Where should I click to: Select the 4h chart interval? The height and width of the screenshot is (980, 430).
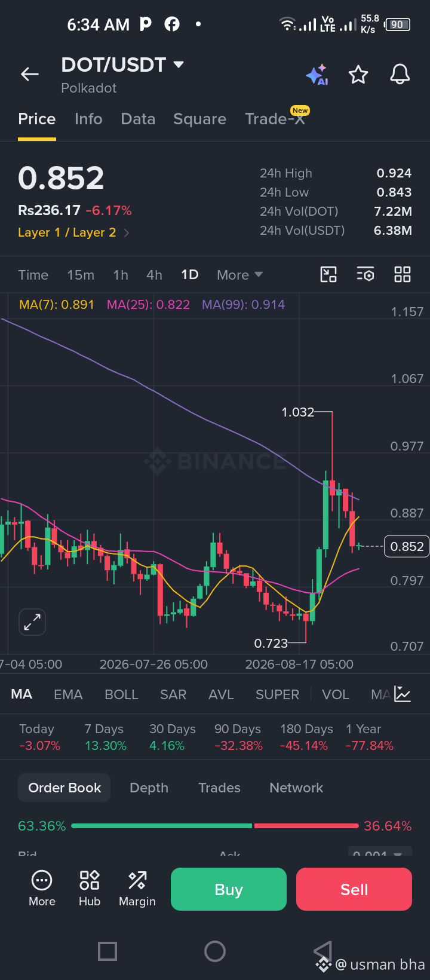coord(154,275)
